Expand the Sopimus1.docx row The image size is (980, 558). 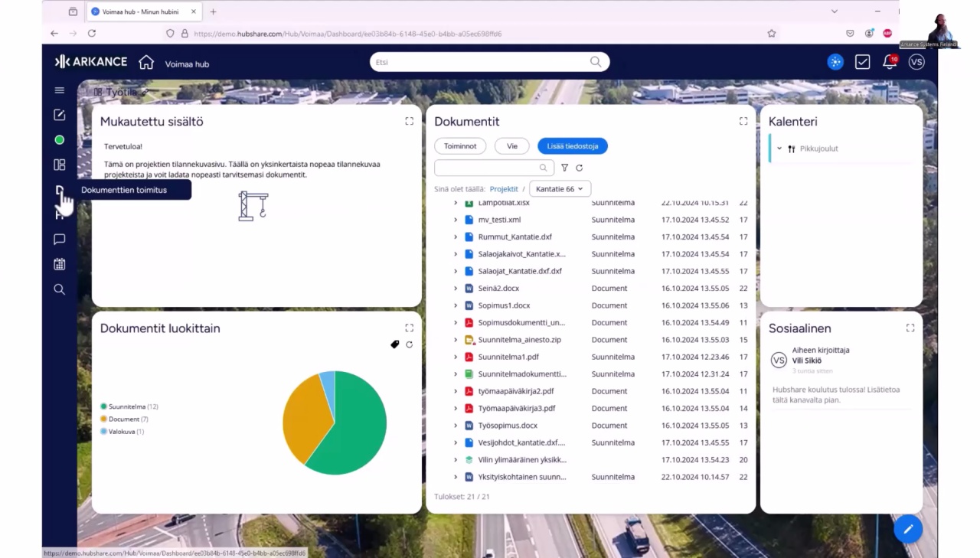click(x=456, y=305)
